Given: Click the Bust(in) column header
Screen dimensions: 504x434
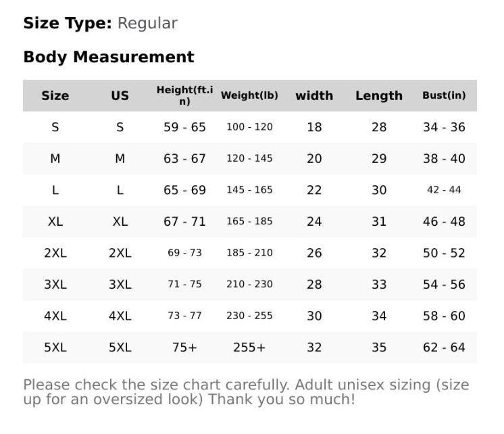Looking at the screenshot, I should [x=444, y=95].
